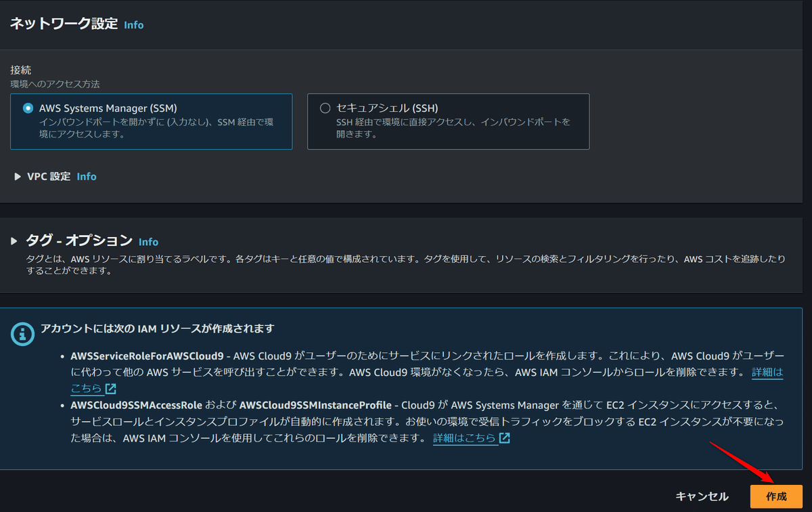Image resolution: width=812 pixels, height=512 pixels.
Task: Open the VPC 設定 Info link
Action: [86, 176]
